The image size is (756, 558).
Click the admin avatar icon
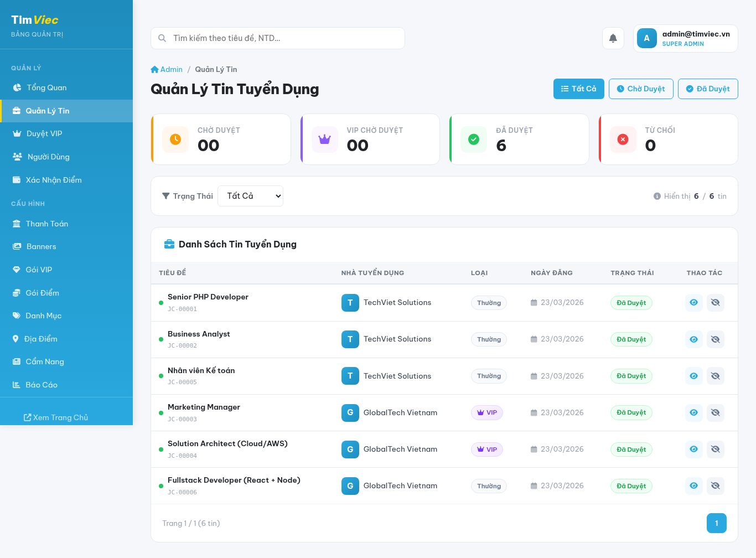click(646, 38)
